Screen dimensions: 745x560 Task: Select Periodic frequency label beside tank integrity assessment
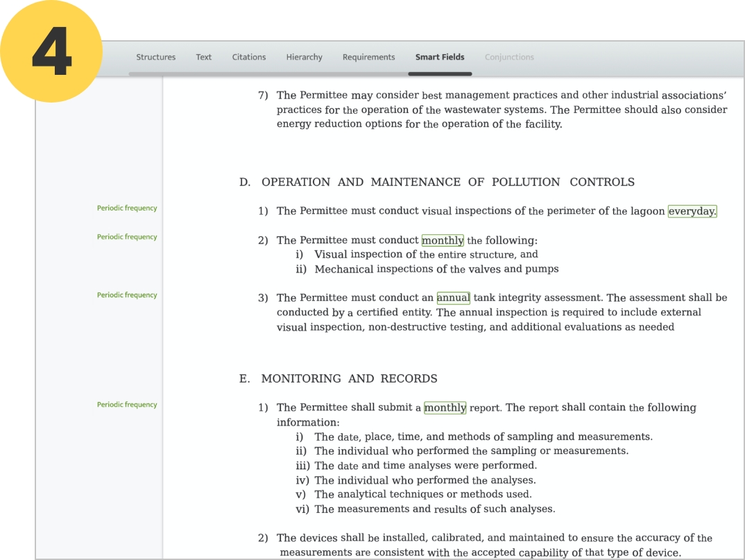[x=127, y=295]
